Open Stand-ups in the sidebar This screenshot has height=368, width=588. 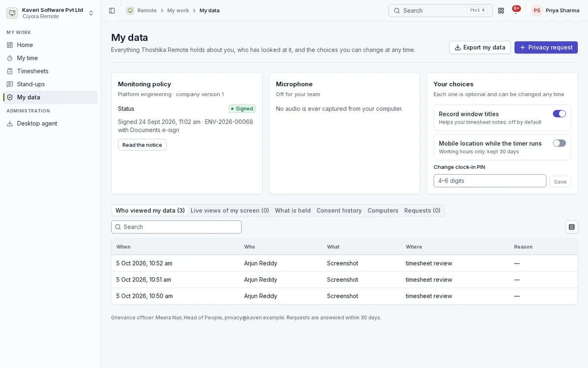(x=50, y=84)
